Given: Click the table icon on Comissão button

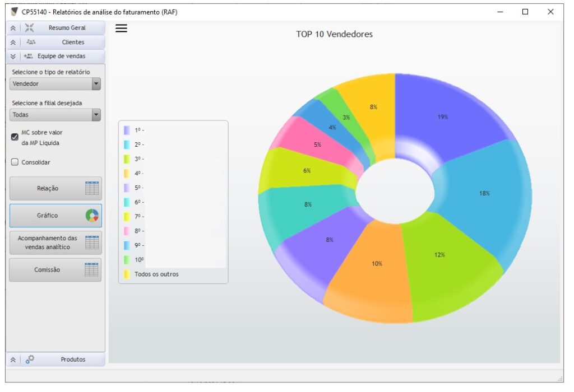Looking at the screenshot, I should (91, 270).
